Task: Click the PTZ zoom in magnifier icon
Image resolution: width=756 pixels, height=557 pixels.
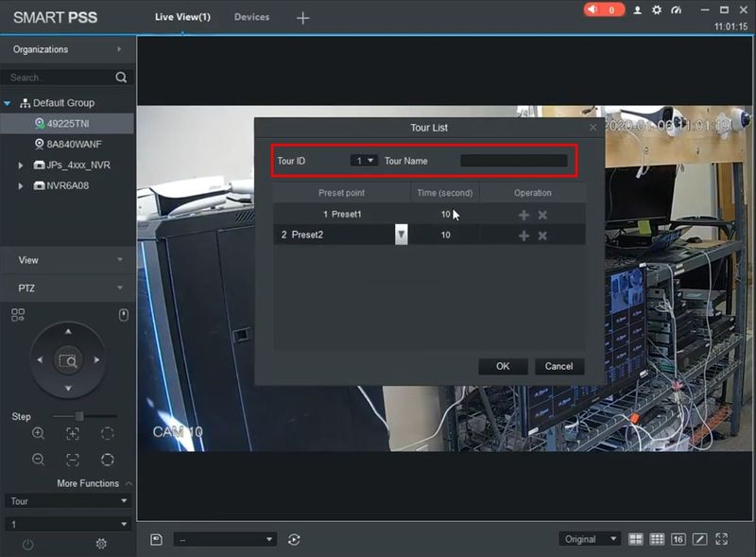Action: [38, 433]
